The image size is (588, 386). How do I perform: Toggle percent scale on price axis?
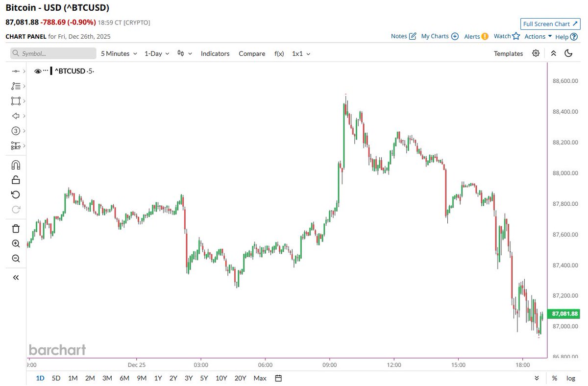click(x=555, y=378)
